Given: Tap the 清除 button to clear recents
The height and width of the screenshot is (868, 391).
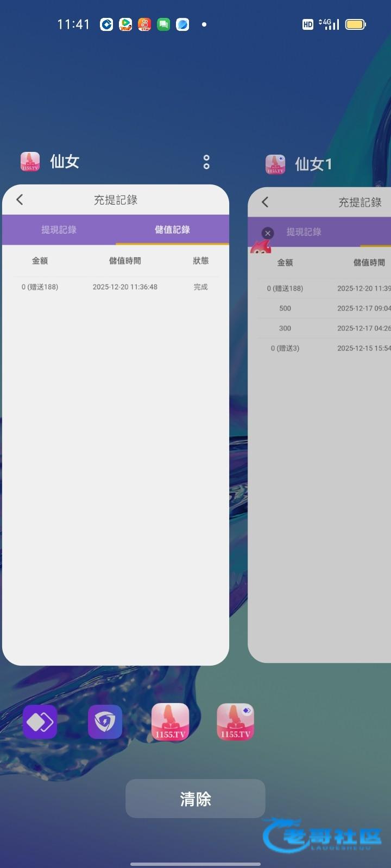Looking at the screenshot, I should (195, 799).
